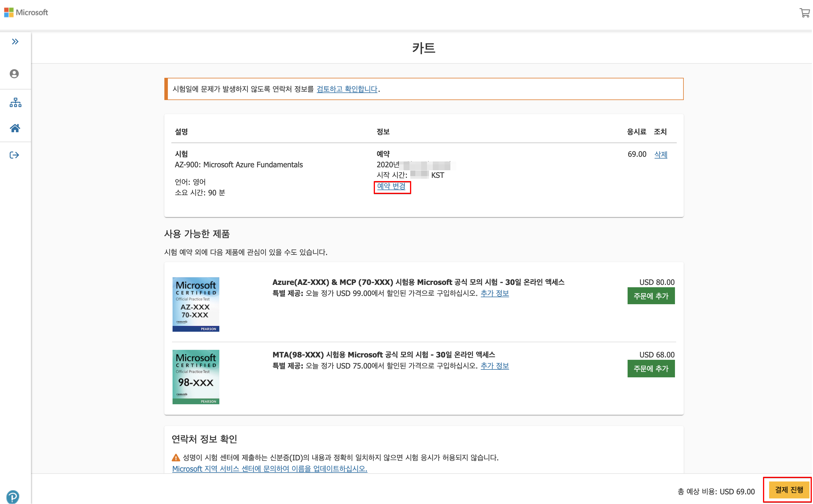Click the MTA(98-XXX) practice test title
The width and height of the screenshot is (813, 504).
tap(384, 355)
